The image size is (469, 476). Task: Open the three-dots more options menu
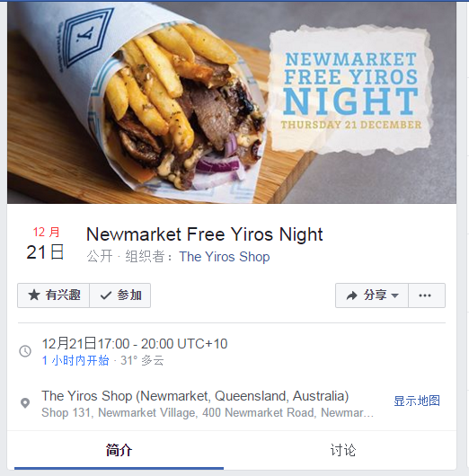click(x=427, y=295)
